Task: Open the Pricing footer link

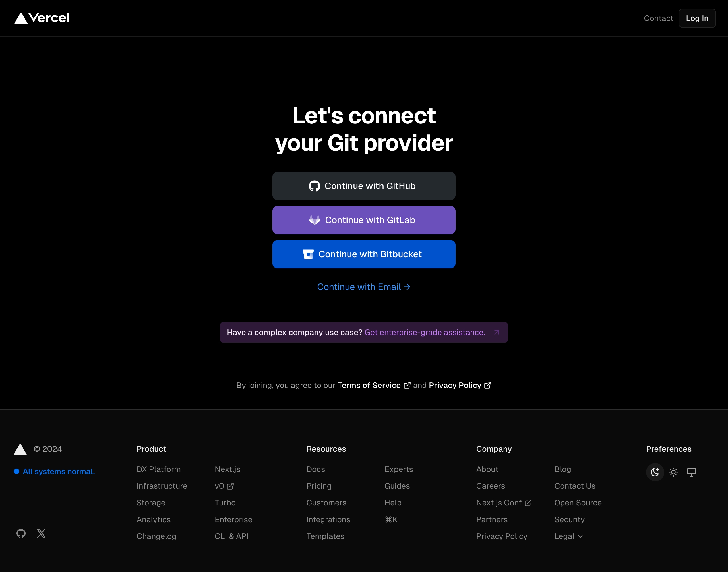Action: tap(319, 486)
